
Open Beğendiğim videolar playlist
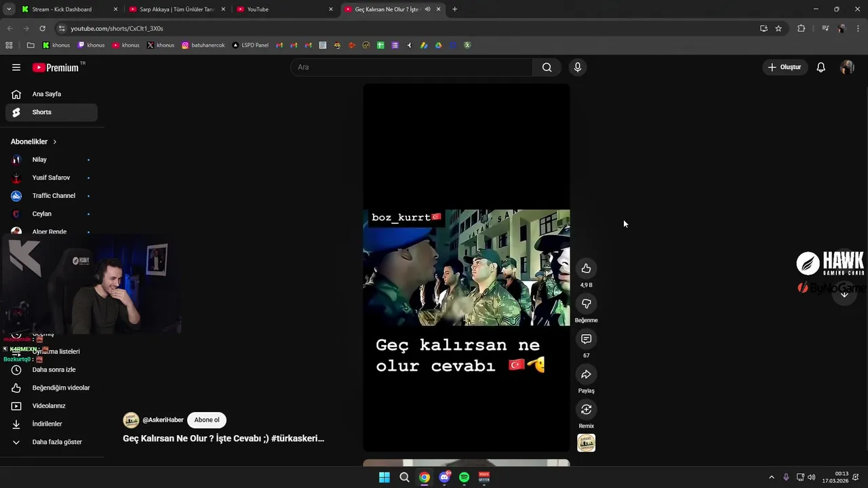52,388
